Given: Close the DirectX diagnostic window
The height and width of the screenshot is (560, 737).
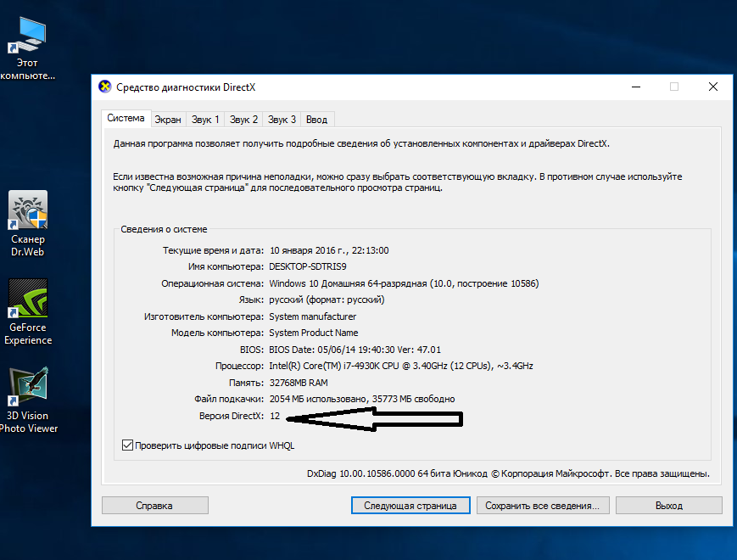Looking at the screenshot, I should [x=713, y=87].
